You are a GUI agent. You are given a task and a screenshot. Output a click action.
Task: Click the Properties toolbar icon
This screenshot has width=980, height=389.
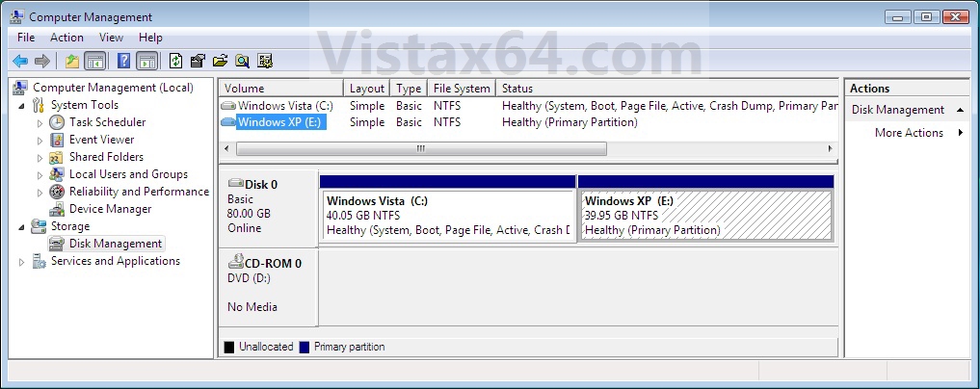198,62
